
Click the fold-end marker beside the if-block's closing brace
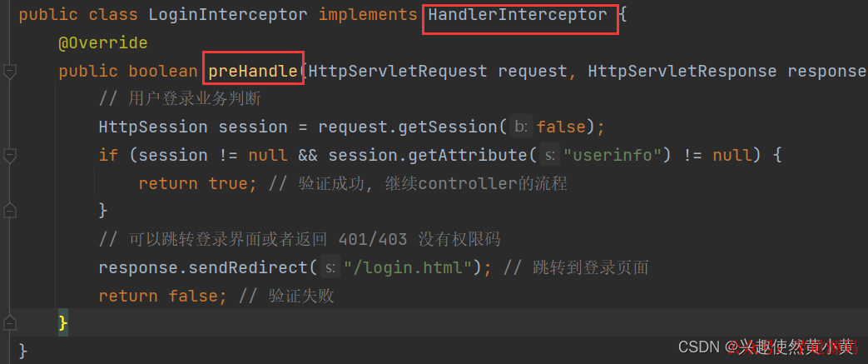point(10,211)
